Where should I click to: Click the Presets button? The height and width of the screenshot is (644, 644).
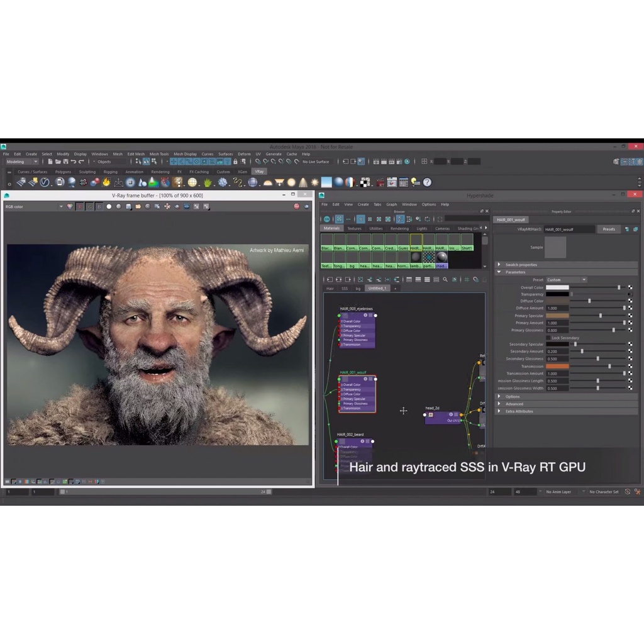pyautogui.click(x=608, y=229)
